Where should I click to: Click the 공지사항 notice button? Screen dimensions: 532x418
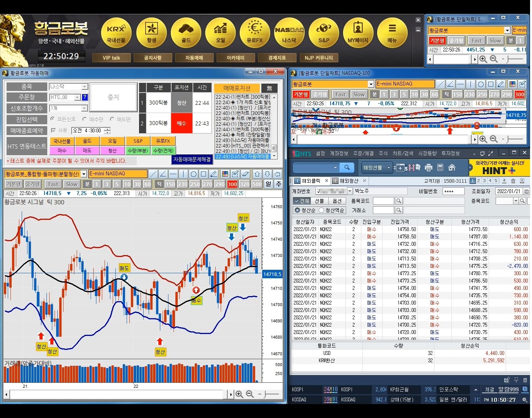pyautogui.click(x=153, y=58)
